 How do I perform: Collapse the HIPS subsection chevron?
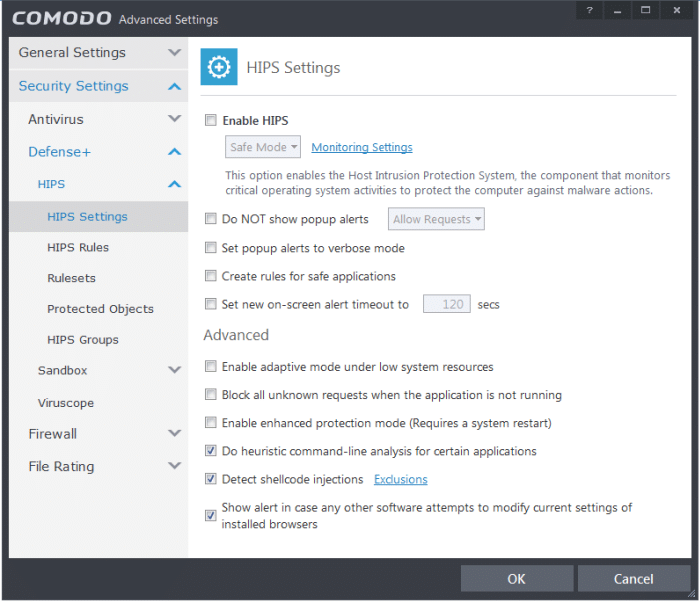[175, 184]
